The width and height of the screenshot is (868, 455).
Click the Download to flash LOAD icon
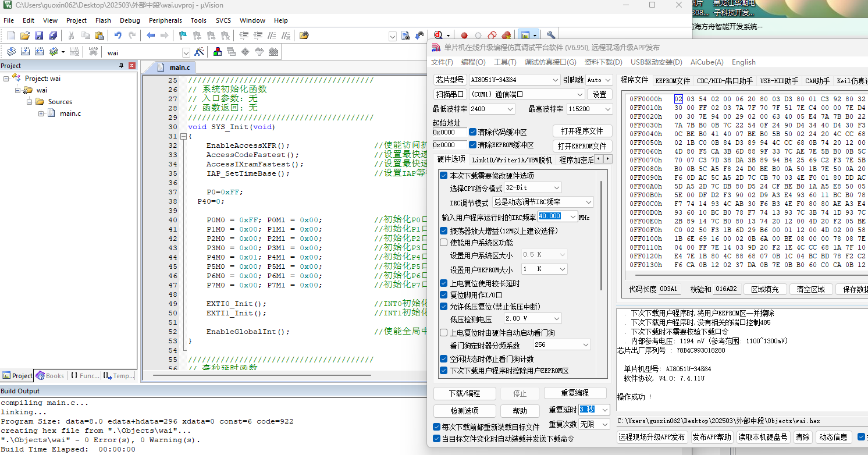93,52
